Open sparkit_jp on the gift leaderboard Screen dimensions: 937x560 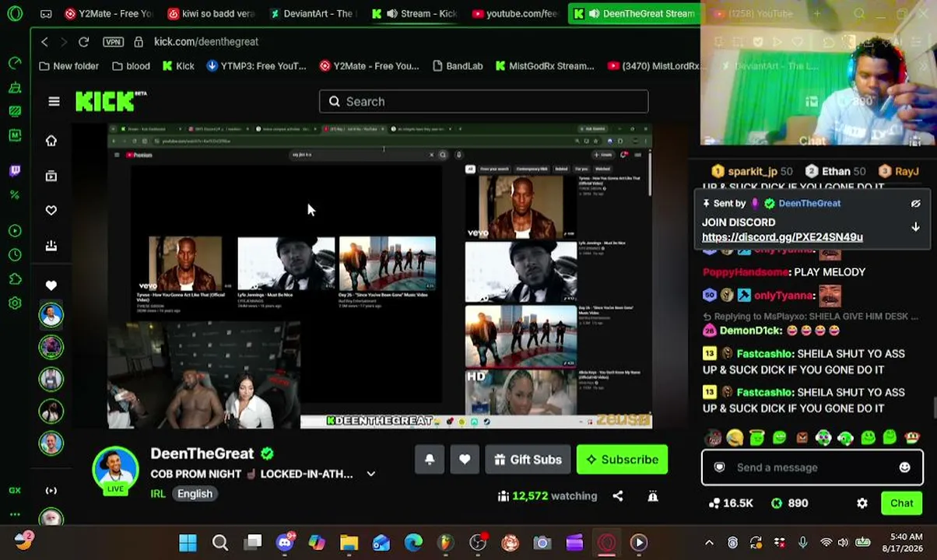point(752,171)
